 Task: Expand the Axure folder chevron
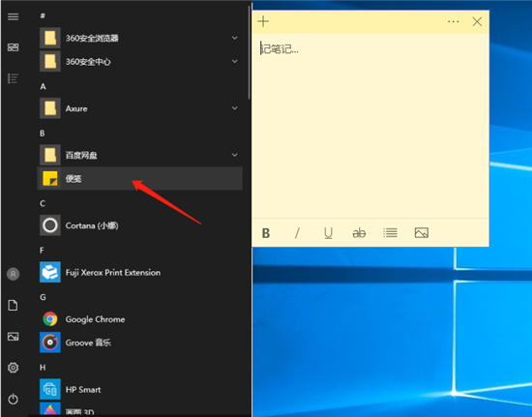[234, 108]
